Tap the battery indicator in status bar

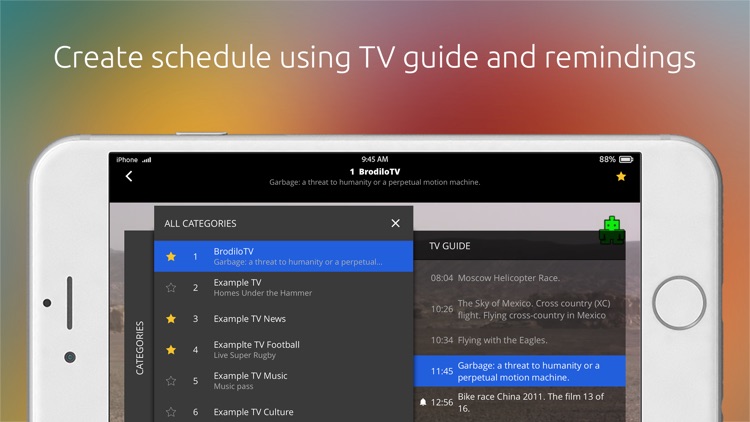(x=626, y=159)
